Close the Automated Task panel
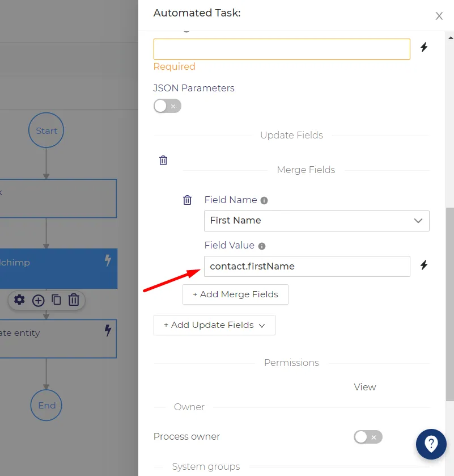454x476 pixels. coord(439,16)
